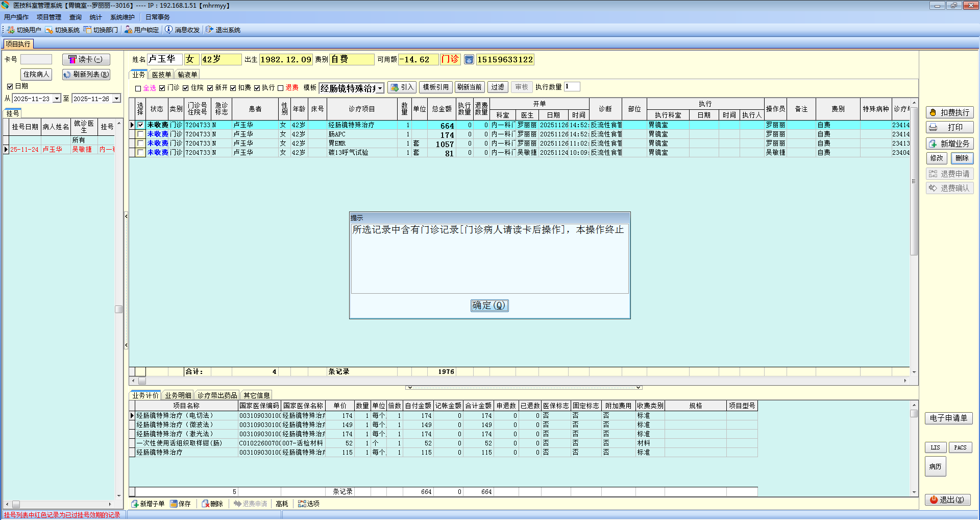The image size is (980, 520).
Task: Click the 退出系统 exit-system icon
Action: click(209, 30)
